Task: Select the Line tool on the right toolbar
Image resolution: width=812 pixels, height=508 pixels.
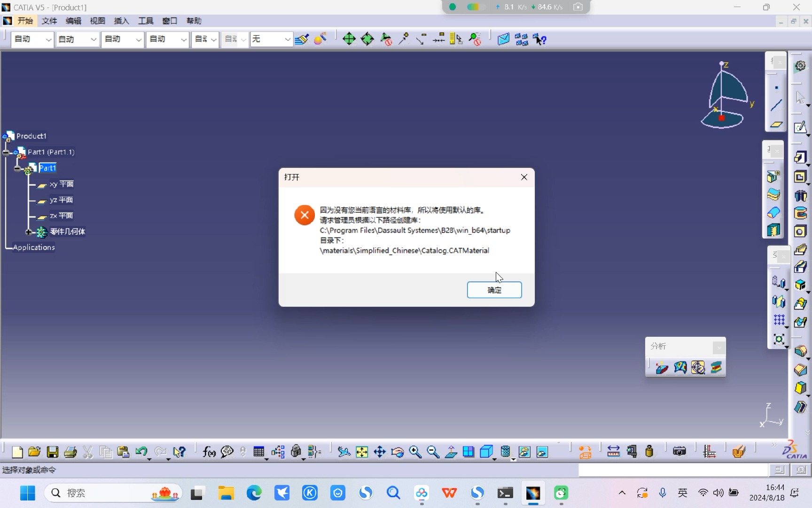Action: [x=776, y=105]
